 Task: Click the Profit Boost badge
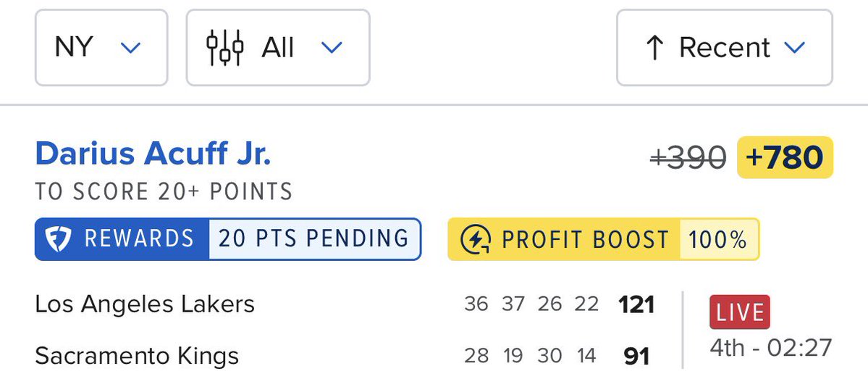[603, 239]
